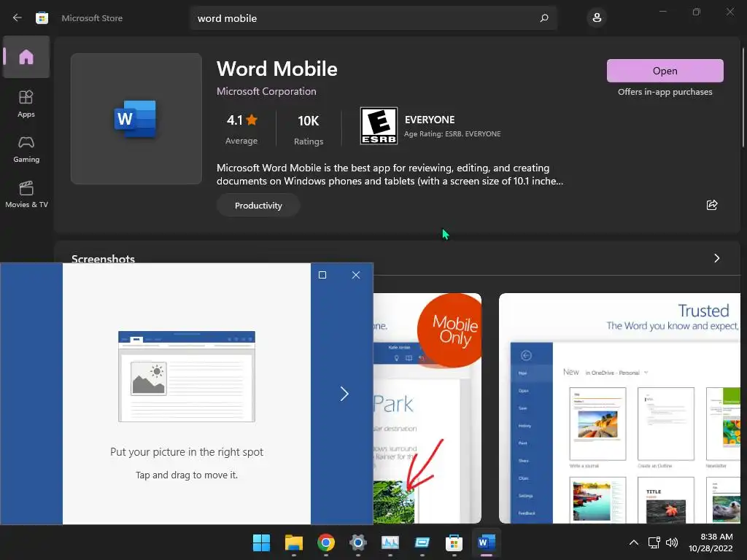Open Windows Start menu

coord(261,542)
